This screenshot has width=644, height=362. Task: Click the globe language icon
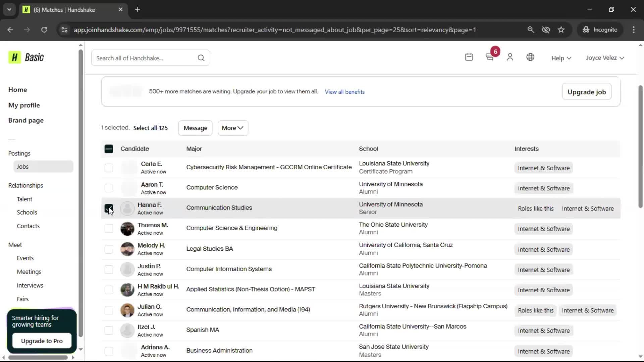coord(530,57)
